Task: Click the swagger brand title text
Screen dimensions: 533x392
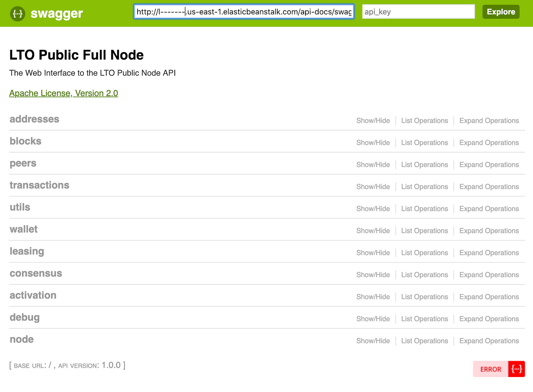Action: pyautogui.click(x=57, y=14)
